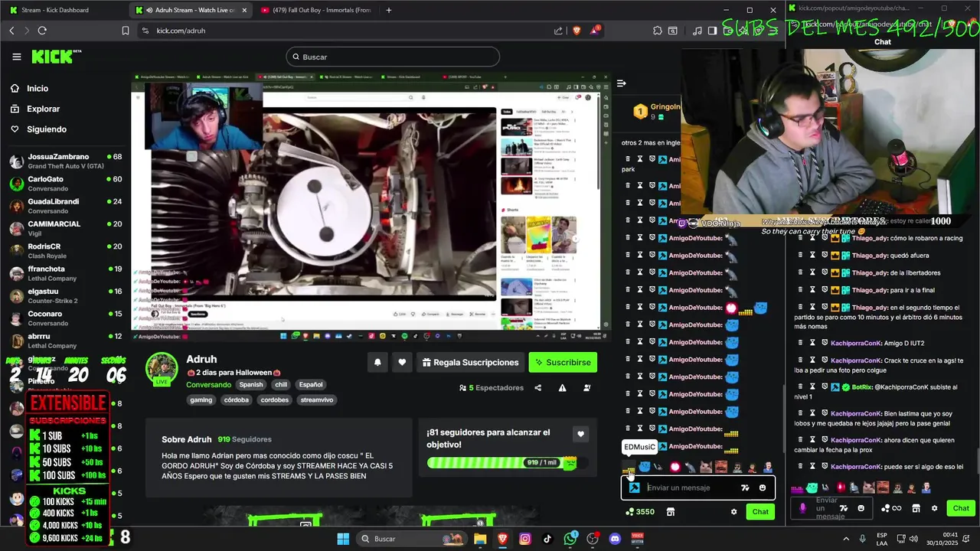Open CarloGato channel in sidebar
The height and width of the screenshot is (551, 980).
tap(65, 184)
